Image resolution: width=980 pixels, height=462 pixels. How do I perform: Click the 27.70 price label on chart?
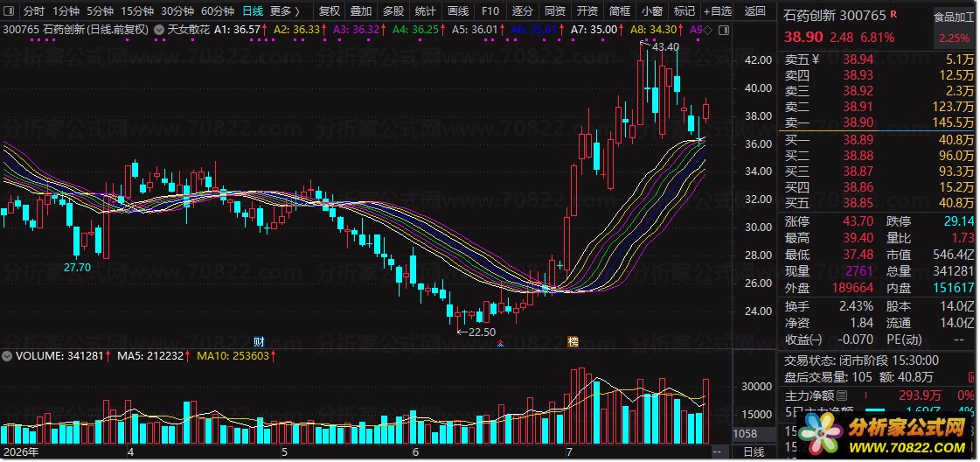[x=77, y=267]
